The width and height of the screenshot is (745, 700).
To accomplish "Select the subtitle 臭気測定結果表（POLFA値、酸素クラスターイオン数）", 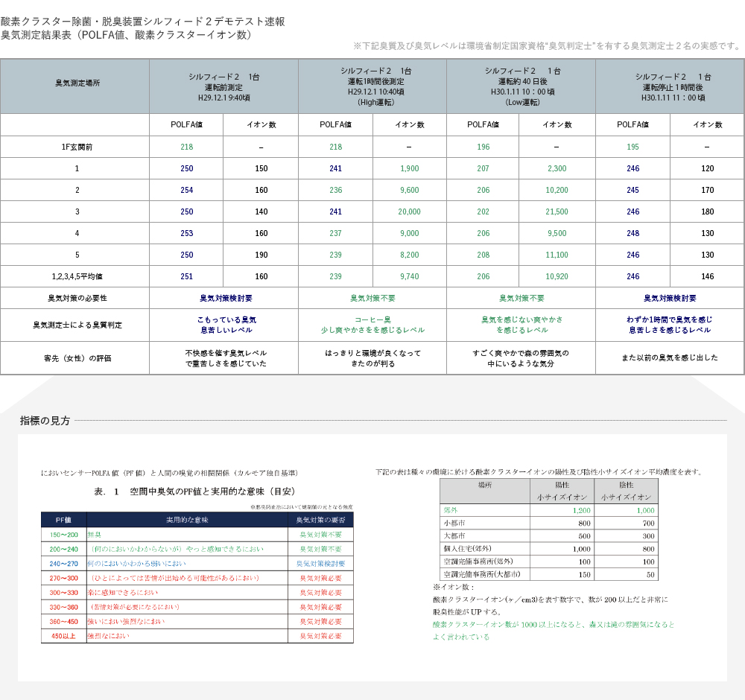I will pyautogui.click(x=126, y=35).
